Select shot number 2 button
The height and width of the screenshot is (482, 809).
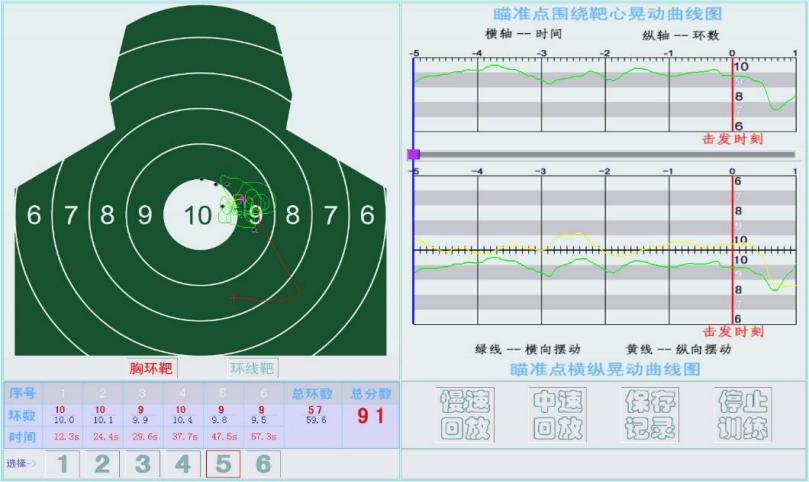[x=102, y=463]
